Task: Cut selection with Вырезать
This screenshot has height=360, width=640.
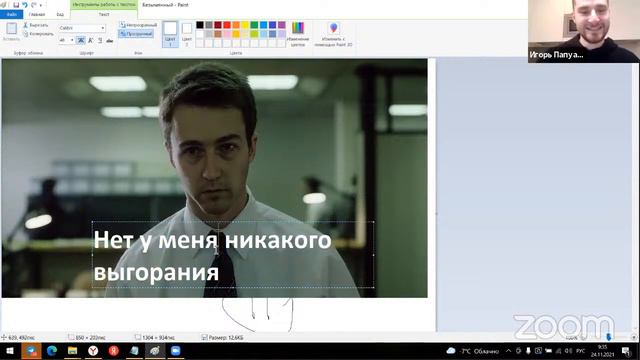Action: coord(36,25)
